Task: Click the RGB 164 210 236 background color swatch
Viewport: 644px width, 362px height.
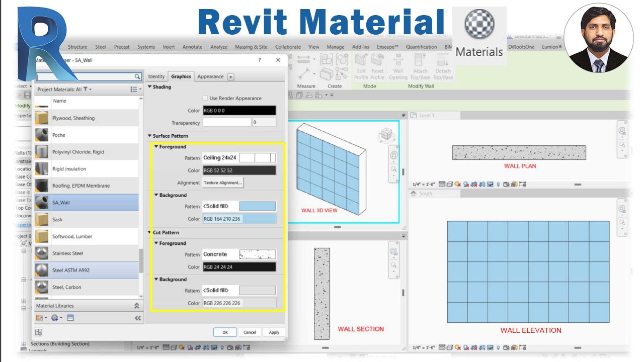Action: (x=239, y=219)
